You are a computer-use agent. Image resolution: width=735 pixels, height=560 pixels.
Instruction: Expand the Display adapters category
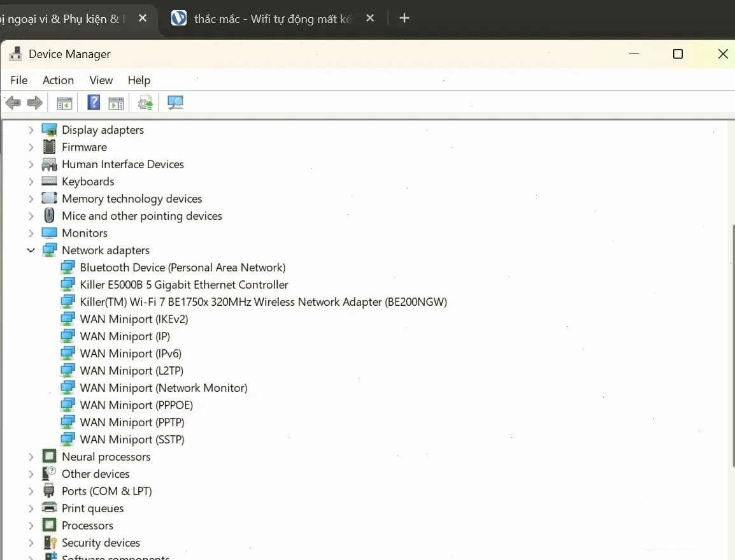[x=31, y=130]
